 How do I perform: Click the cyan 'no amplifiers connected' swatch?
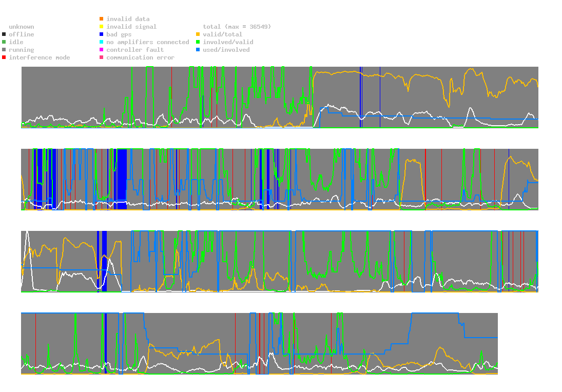[x=102, y=42]
